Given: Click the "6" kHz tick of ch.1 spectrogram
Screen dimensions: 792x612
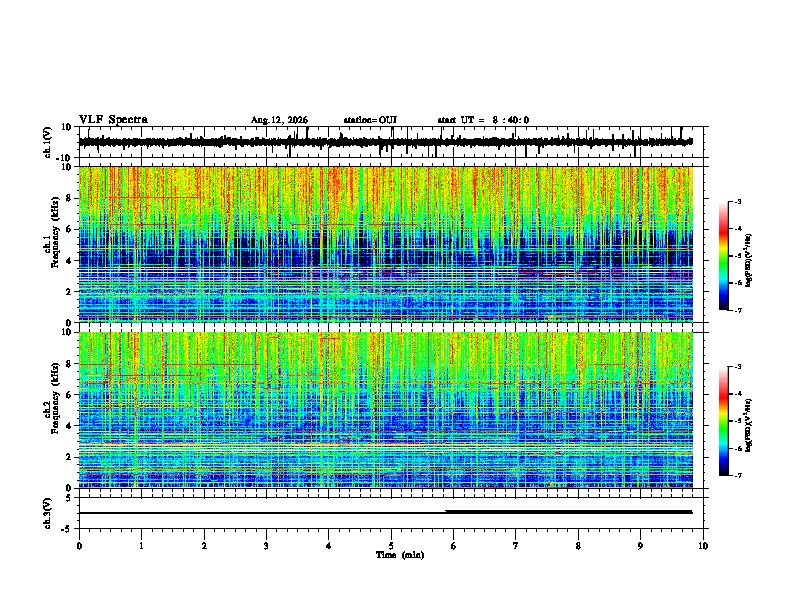Looking at the screenshot, I should click(69, 229).
